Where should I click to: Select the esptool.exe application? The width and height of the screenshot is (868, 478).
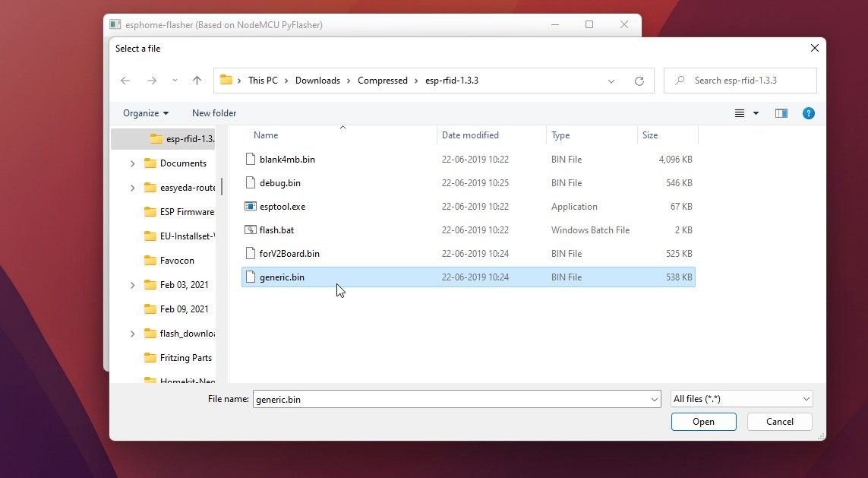[x=469, y=207]
